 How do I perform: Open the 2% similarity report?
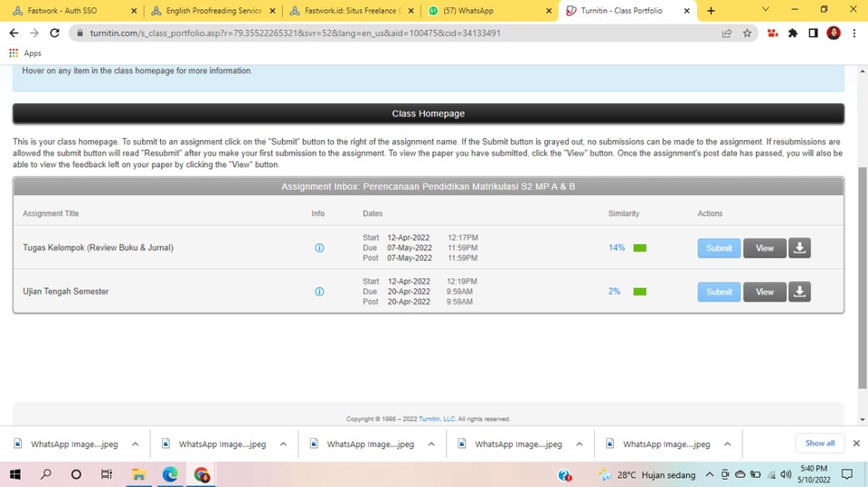[x=615, y=292]
